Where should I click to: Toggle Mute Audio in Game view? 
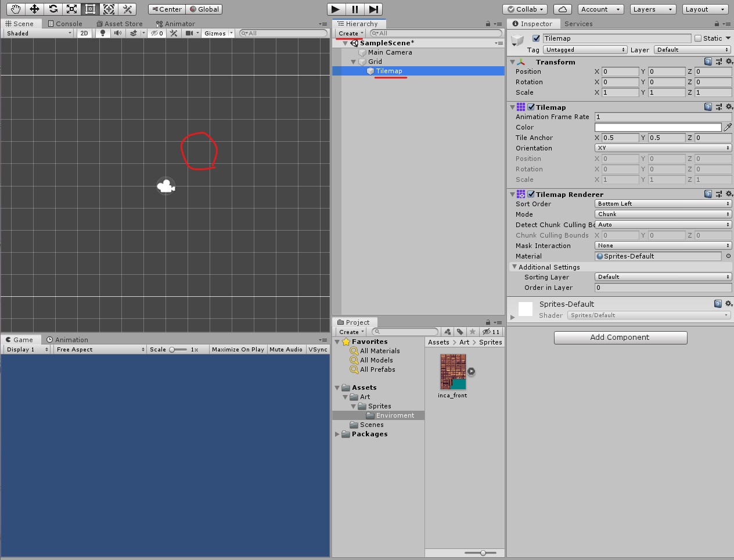tap(286, 349)
